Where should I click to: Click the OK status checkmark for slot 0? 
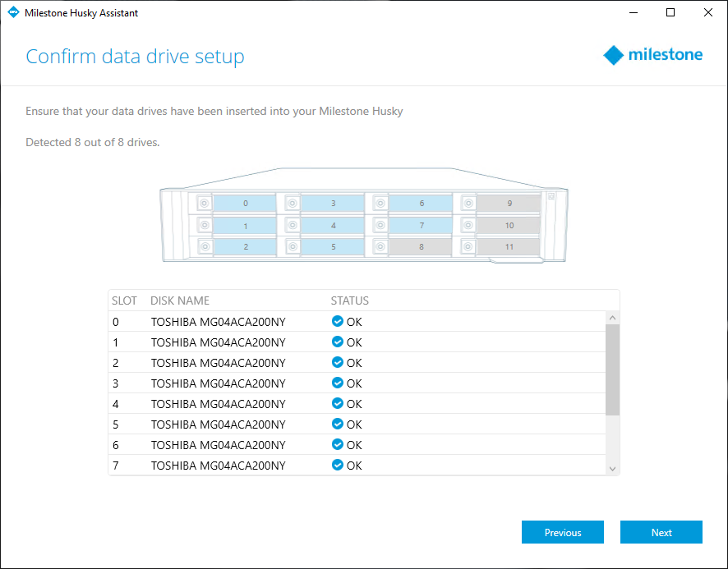337,322
